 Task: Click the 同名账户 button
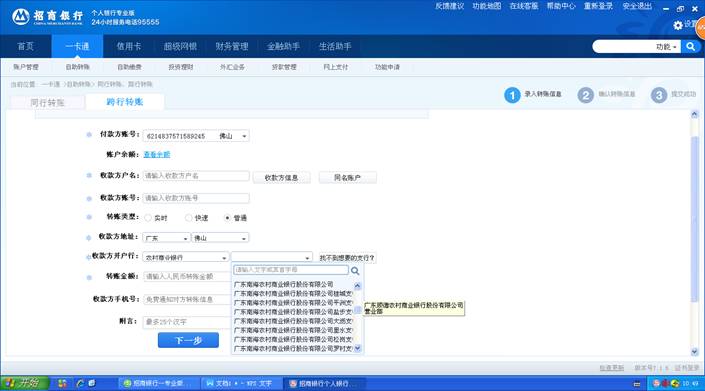pos(347,178)
